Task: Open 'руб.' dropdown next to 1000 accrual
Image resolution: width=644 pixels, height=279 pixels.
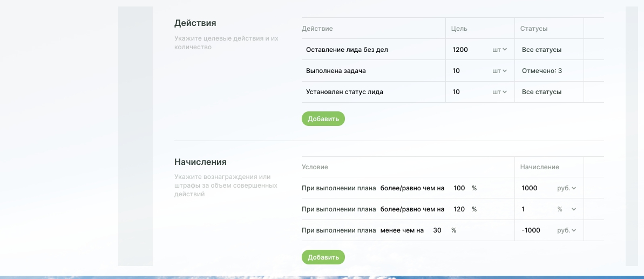Action: tap(566, 188)
